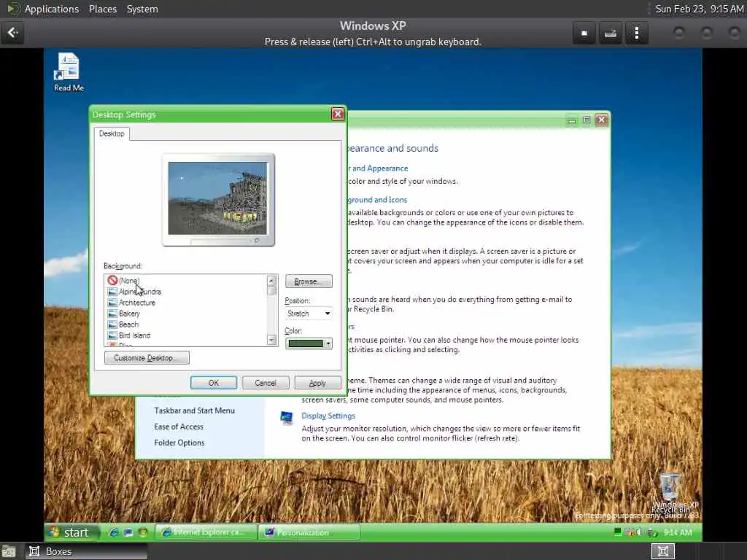Open the Display Settings link
Image resolution: width=747 pixels, height=560 pixels.
328,416
